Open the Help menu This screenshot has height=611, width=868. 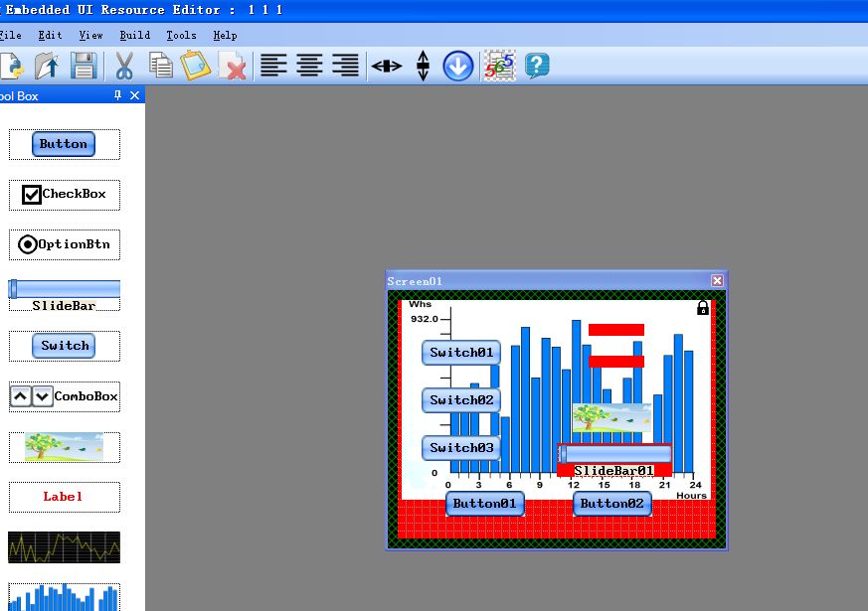pyautogui.click(x=225, y=35)
